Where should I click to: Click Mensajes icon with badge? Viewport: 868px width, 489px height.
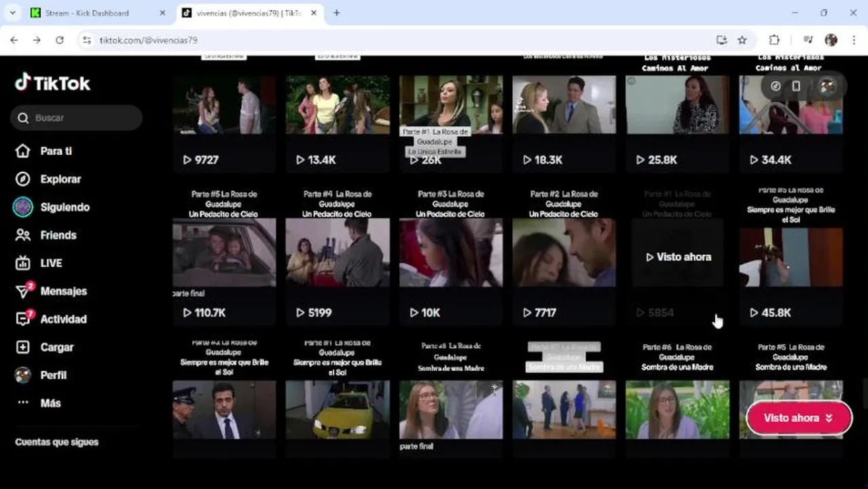[24, 291]
